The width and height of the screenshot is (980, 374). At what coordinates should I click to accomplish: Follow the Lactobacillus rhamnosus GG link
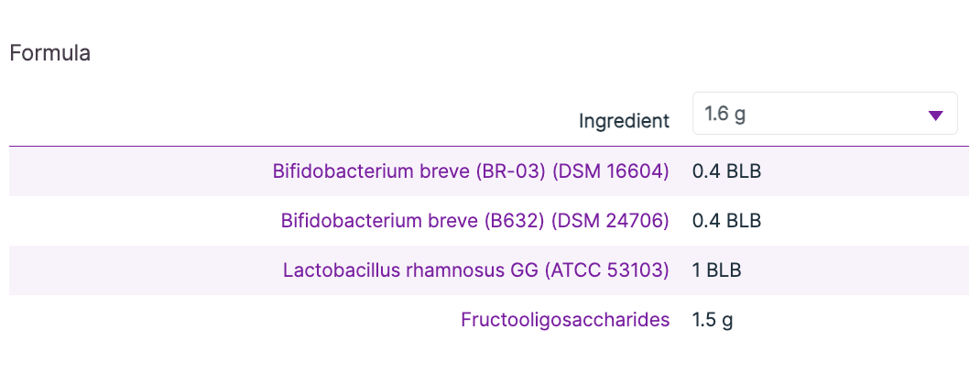pos(475,270)
